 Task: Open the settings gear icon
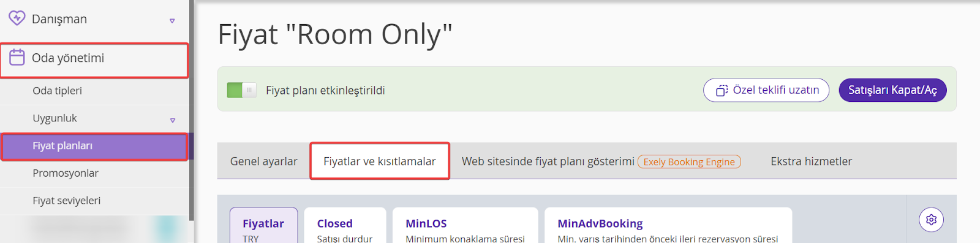(x=931, y=220)
